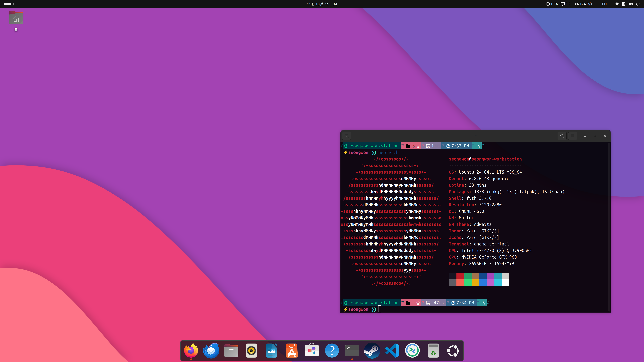
Task: Open a new terminal tab
Action: coord(347,136)
